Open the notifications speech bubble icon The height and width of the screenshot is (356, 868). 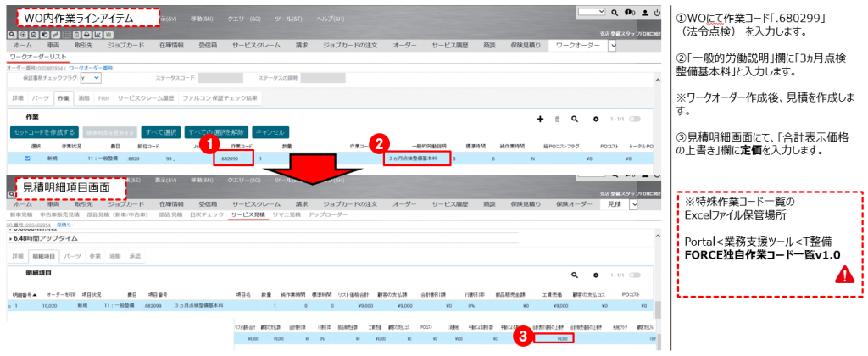click(x=629, y=13)
